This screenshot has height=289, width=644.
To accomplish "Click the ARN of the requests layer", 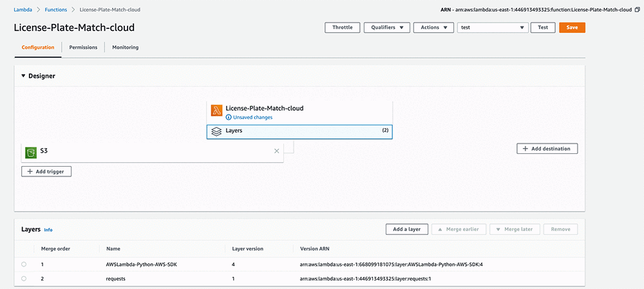I will tap(366, 279).
